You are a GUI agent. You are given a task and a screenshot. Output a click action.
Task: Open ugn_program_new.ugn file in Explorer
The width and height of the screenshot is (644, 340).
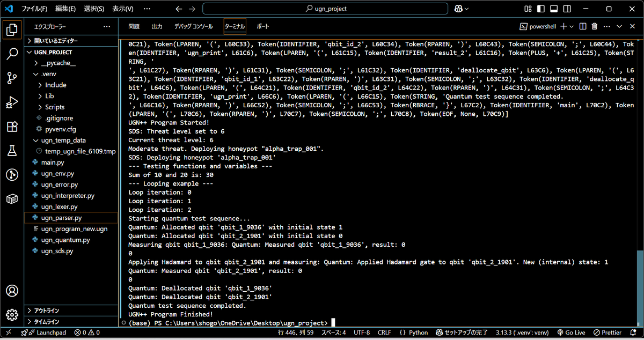[71, 228]
